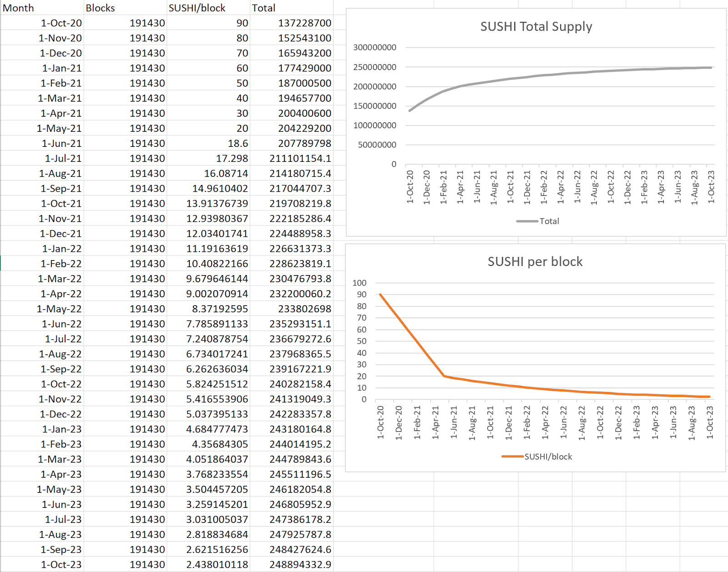Image resolution: width=728 pixels, height=572 pixels.
Task: Select SUSHI/block value 5.824251512
Action: (x=208, y=384)
